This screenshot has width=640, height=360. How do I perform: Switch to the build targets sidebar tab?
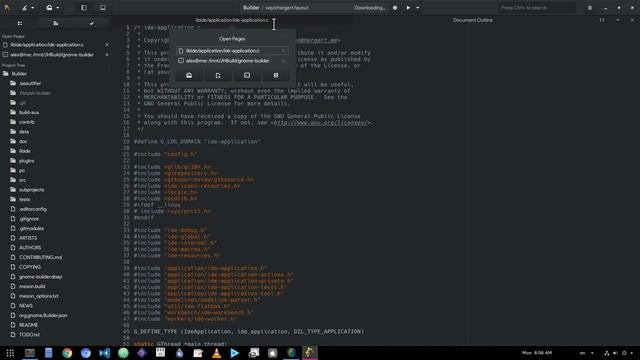click(x=56, y=23)
